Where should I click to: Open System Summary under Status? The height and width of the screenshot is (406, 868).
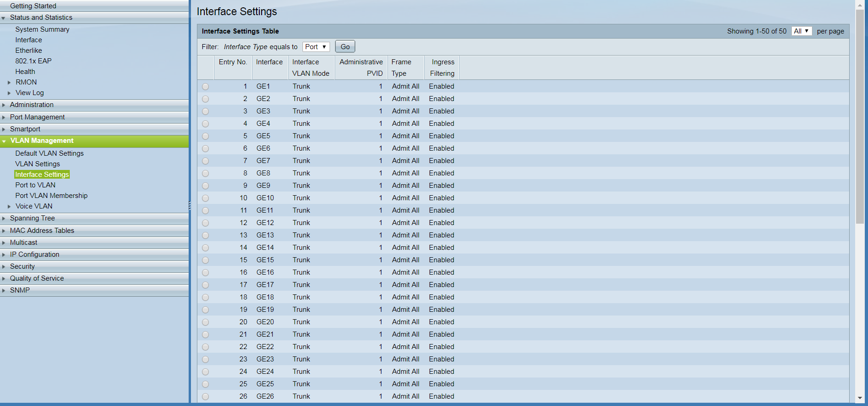pyautogui.click(x=42, y=29)
